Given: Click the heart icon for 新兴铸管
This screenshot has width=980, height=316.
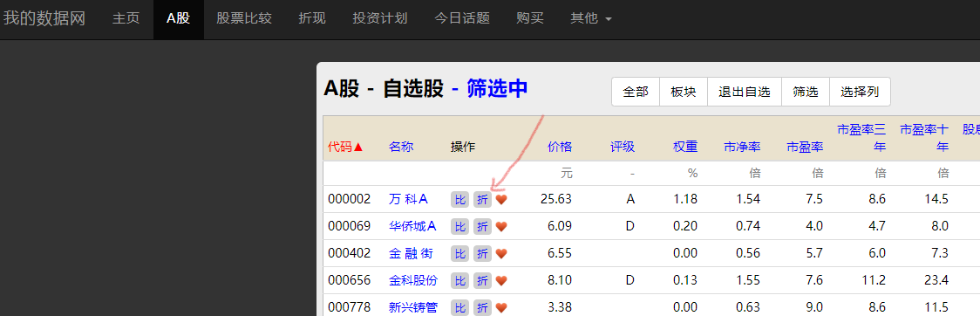Looking at the screenshot, I should [x=501, y=307].
